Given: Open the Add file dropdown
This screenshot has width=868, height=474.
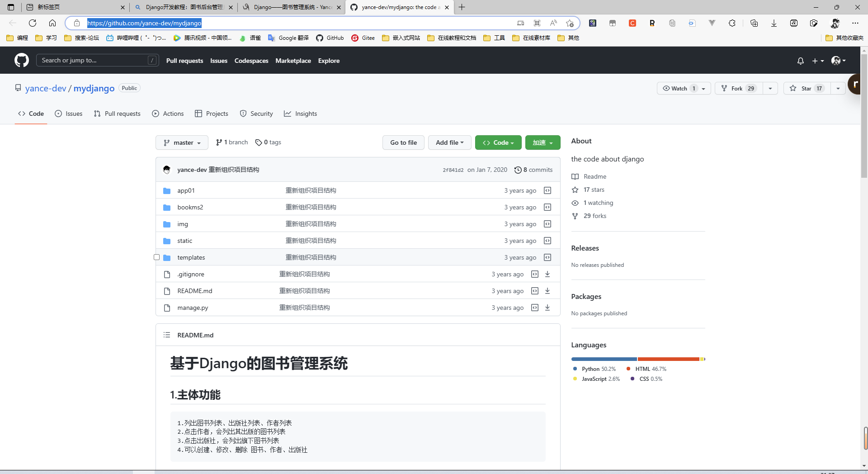Looking at the screenshot, I should click(x=449, y=142).
